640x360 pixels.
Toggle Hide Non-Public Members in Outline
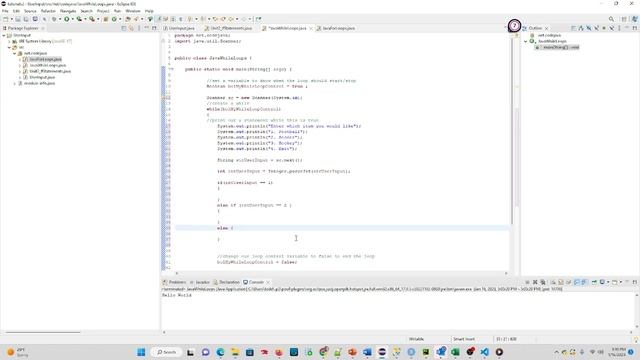[604, 28]
